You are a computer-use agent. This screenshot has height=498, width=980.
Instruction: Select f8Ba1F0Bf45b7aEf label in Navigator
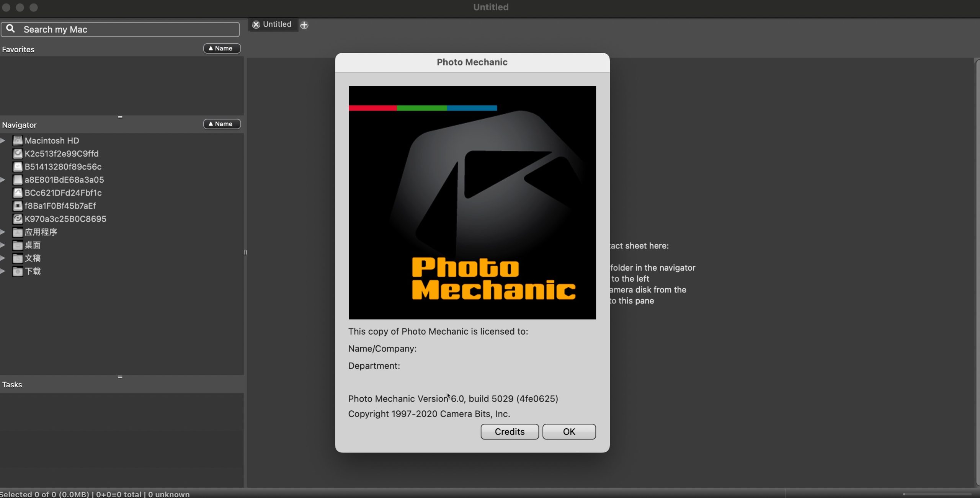click(60, 206)
